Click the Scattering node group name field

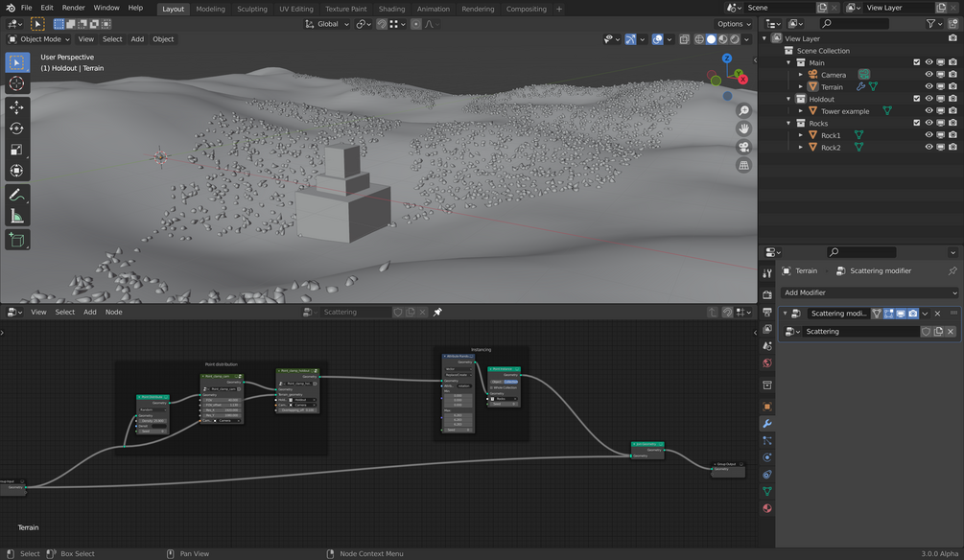point(860,332)
